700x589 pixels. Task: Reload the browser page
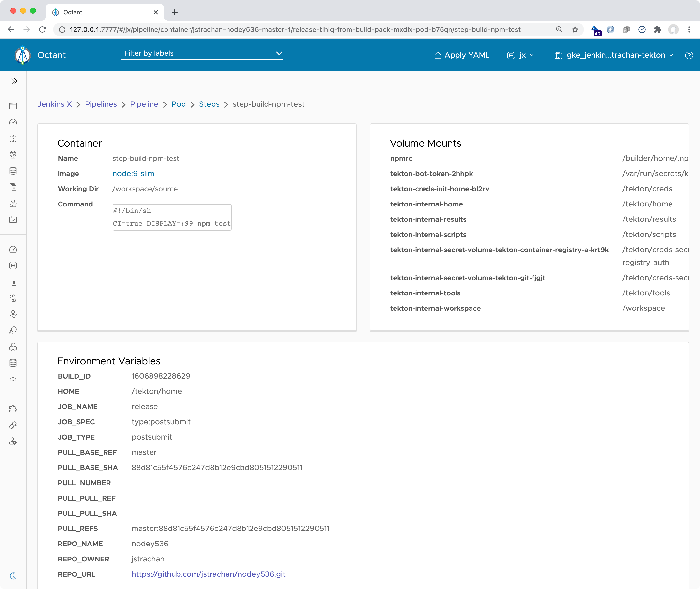(43, 29)
